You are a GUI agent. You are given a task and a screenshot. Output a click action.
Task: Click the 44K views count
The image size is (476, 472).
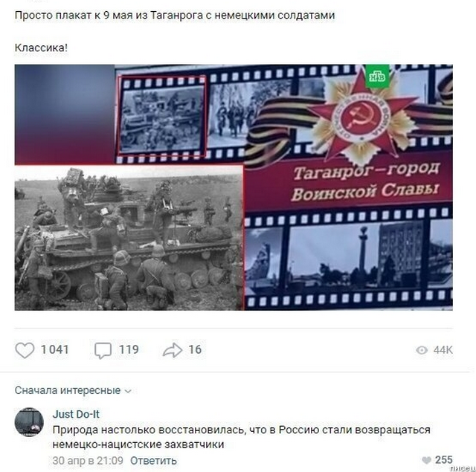443,350
